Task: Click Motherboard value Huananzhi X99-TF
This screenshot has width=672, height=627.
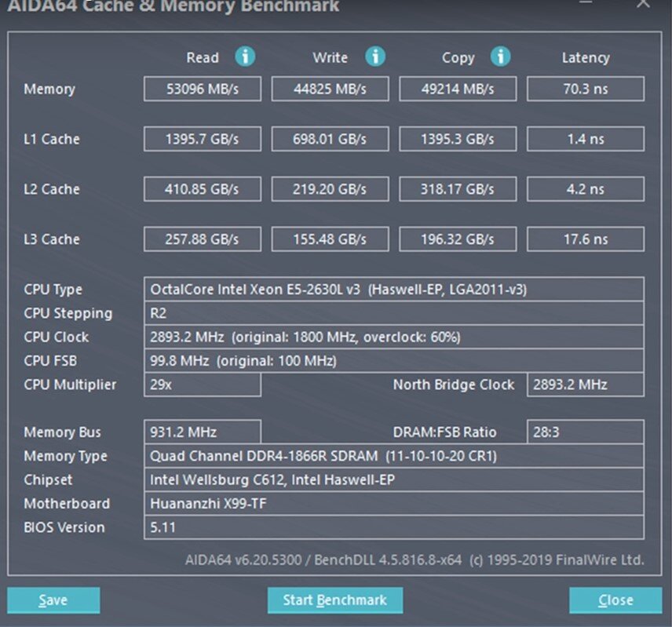Action: click(394, 503)
